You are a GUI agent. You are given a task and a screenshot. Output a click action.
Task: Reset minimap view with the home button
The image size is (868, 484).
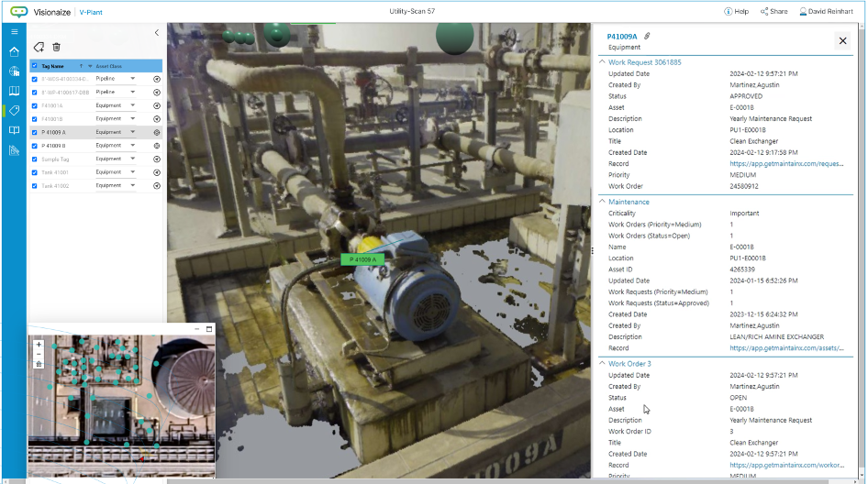pos(39,364)
